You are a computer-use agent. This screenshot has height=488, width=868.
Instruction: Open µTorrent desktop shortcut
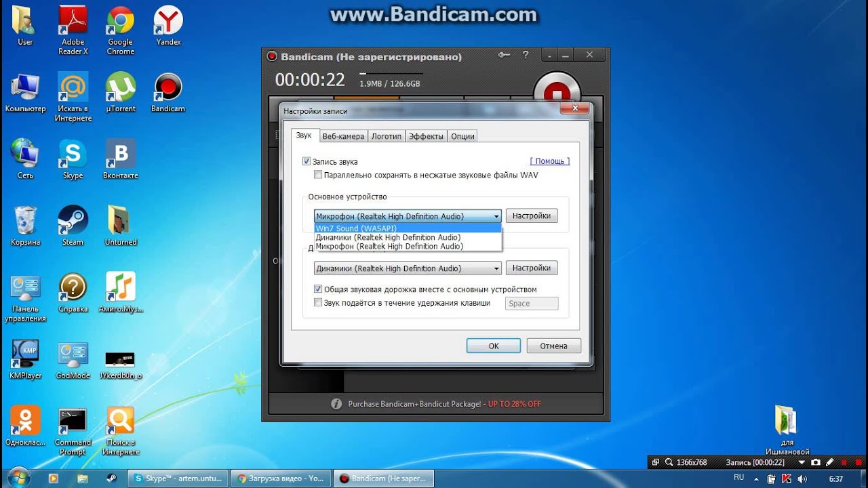pos(121,93)
